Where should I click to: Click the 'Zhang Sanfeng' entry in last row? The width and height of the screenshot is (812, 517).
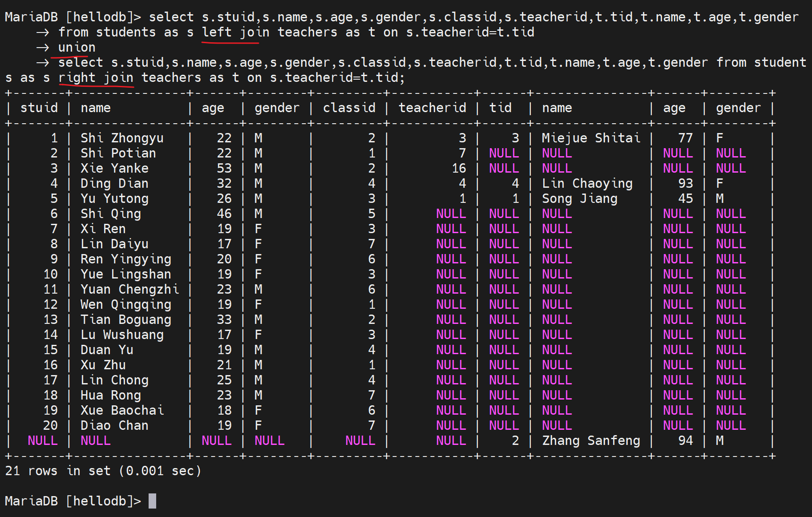[591, 441]
